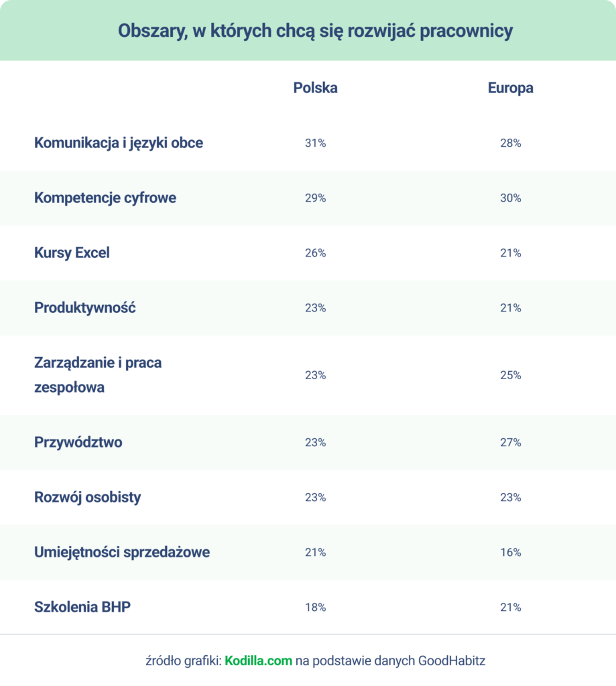Click the 27% Europa value for Przywództwo
Screen dimensions: 616x686
pos(511,442)
